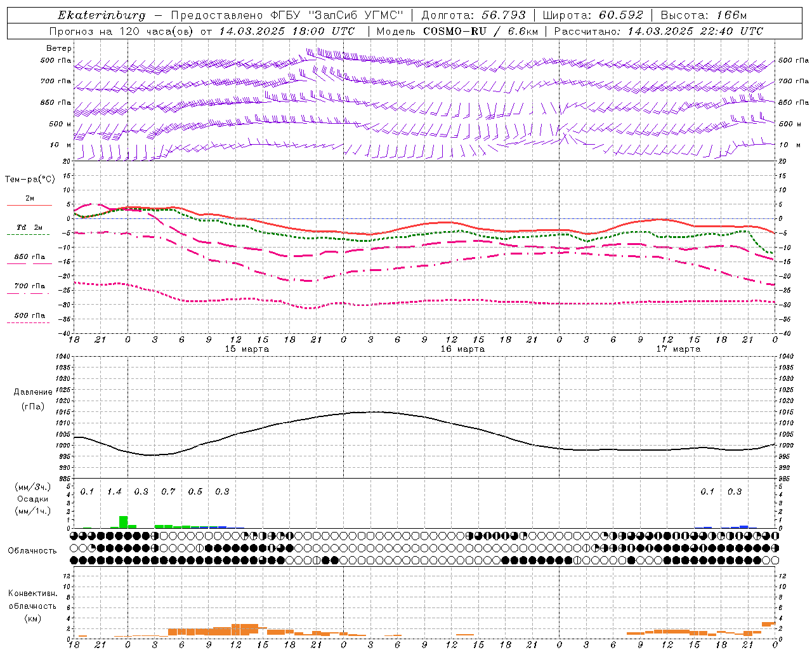Click the "Рассчитано: 14.03.2025 22:40 UTC" timestamp
Viewport: 812px width, 650px height.
(658, 31)
